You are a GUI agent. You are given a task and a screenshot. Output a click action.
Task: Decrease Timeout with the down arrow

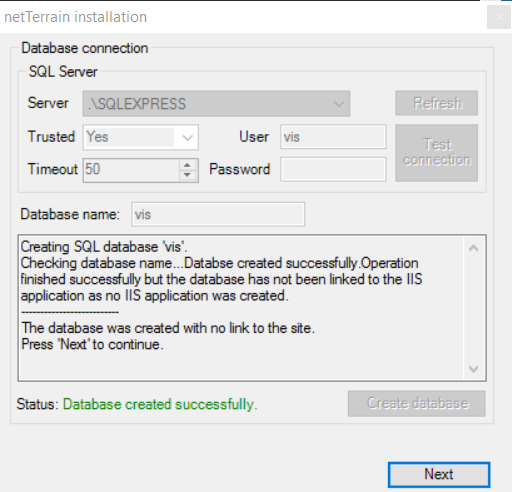187,175
